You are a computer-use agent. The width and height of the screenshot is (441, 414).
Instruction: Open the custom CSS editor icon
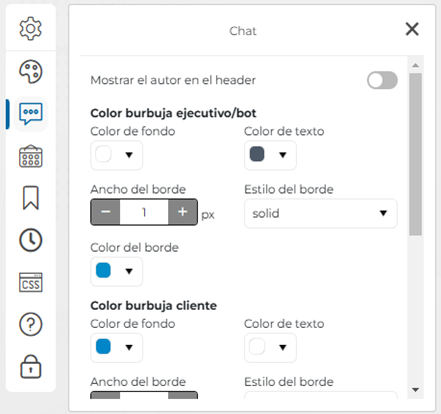click(x=31, y=282)
